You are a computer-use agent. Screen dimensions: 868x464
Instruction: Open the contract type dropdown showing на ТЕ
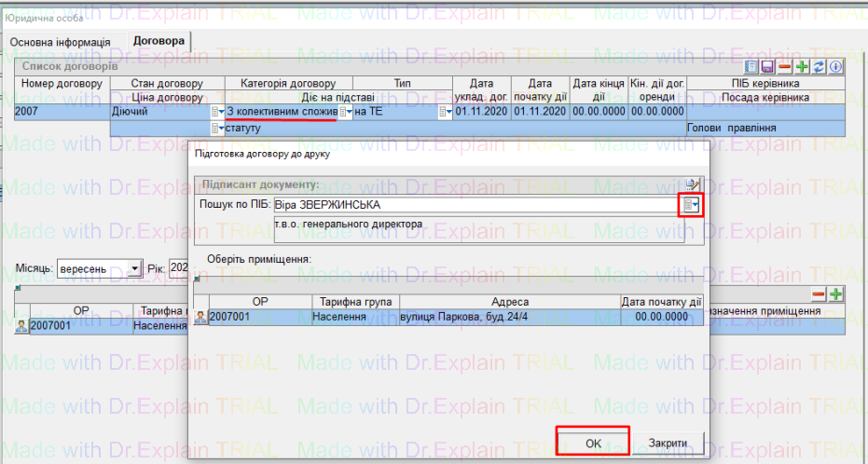click(x=446, y=112)
